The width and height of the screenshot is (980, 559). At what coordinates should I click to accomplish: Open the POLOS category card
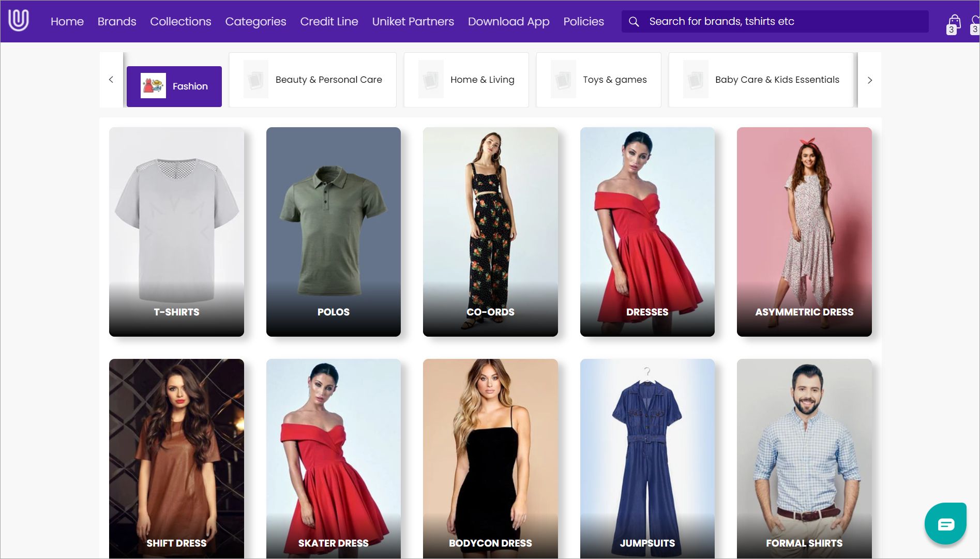pos(334,232)
